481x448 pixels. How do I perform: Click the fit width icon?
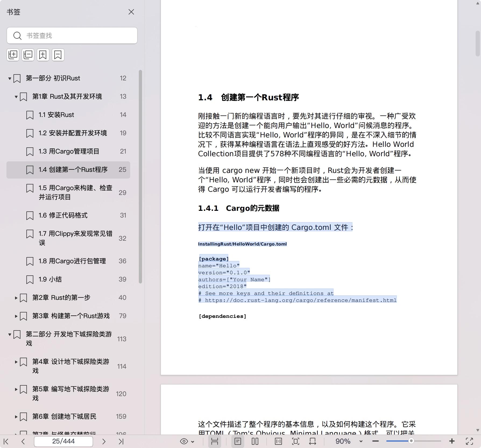[313, 441]
